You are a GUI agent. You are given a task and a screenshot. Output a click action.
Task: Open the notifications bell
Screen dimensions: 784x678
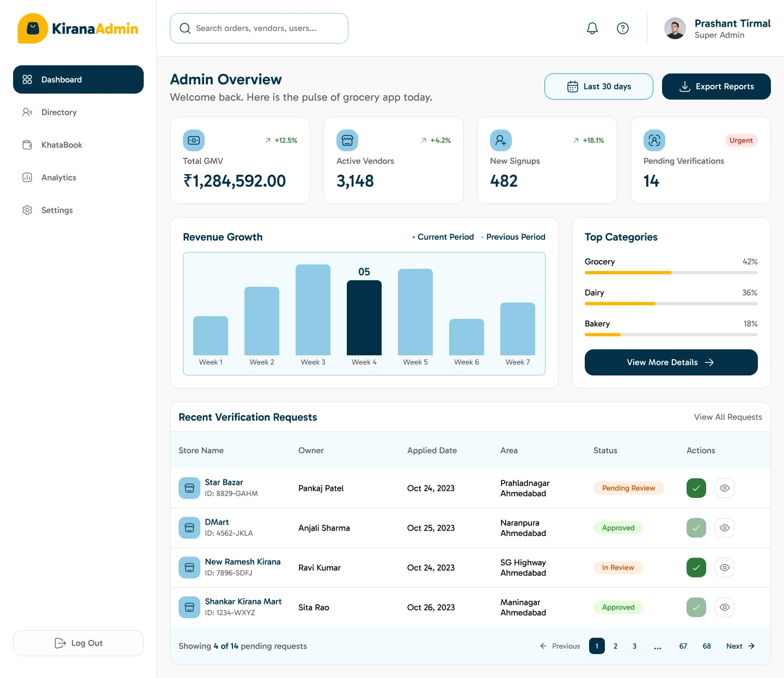(592, 28)
